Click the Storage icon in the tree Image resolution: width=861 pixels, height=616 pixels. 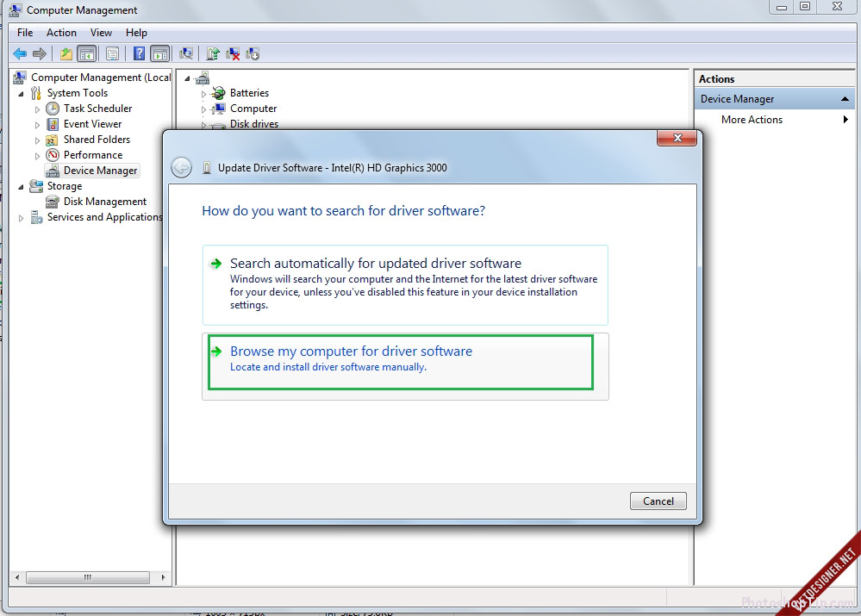[36, 186]
